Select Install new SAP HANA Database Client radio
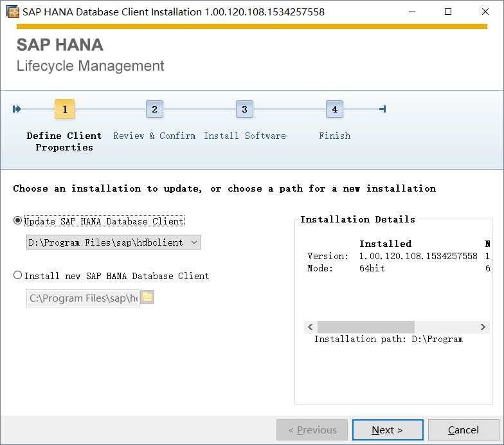The width and height of the screenshot is (504, 445). 18,275
